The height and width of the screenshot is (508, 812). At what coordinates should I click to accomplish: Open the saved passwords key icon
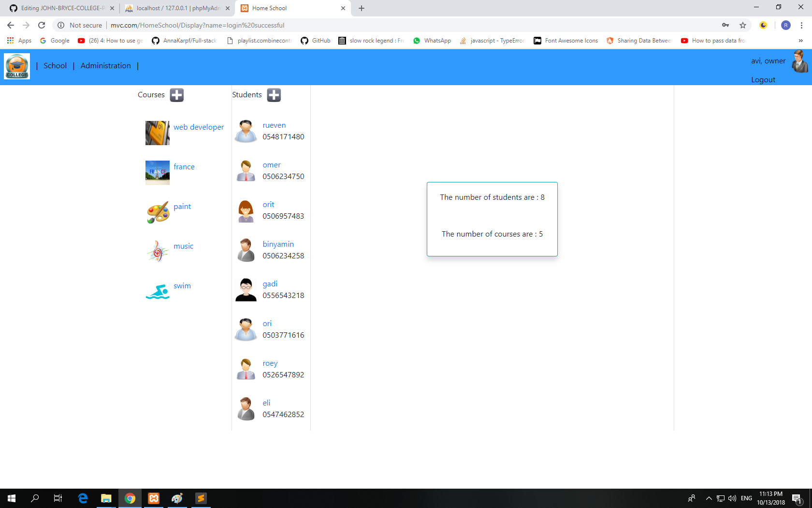click(725, 25)
